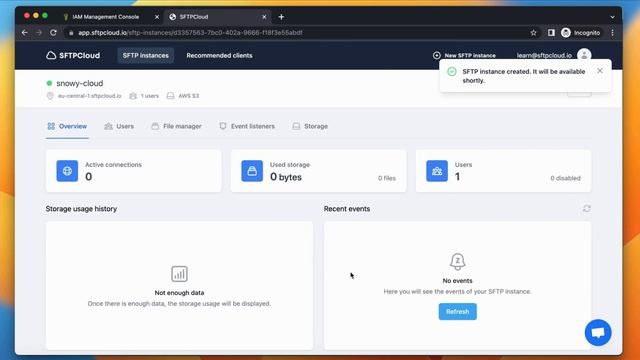Open Recommended clients nav item
Screen dimensions: 640x360
[x=219, y=56]
